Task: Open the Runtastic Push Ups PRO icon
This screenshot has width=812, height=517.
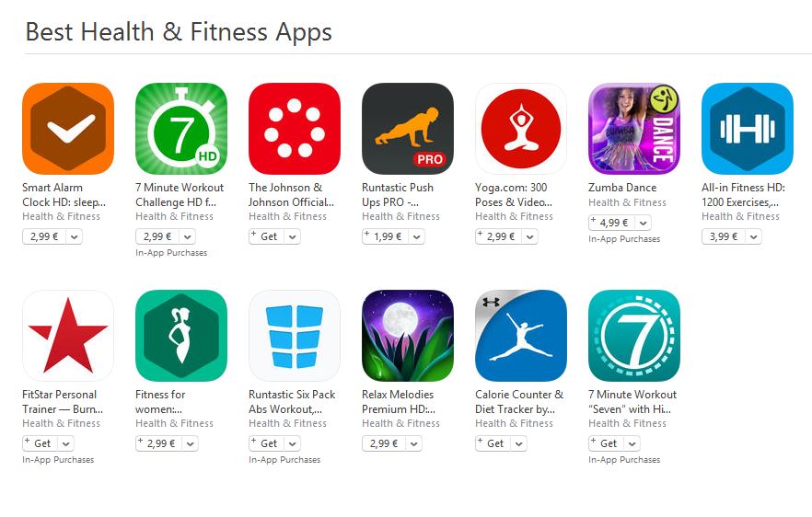Action: coord(408,129)
